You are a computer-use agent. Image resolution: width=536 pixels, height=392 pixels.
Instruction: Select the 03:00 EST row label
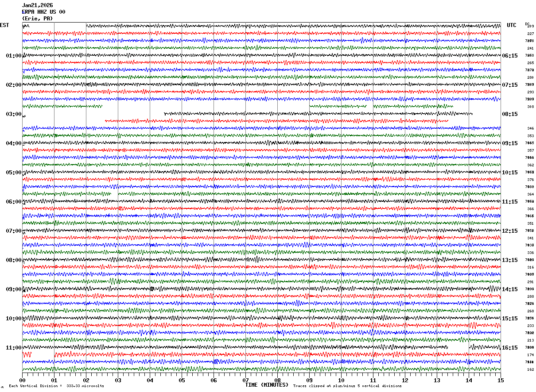coord(14,114)
